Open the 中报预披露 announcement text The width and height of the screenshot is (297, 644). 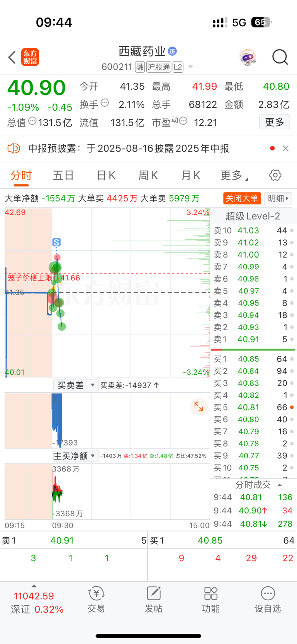click(x=129, y=149)
